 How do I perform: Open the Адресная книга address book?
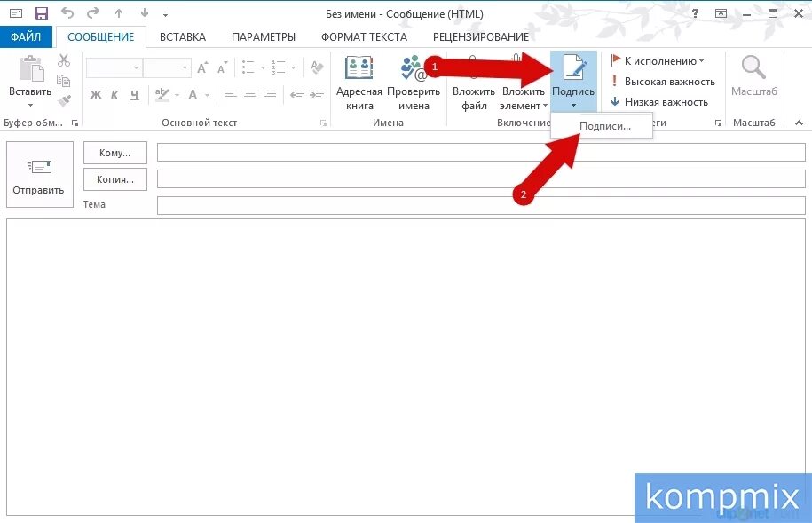pos(359,83)
